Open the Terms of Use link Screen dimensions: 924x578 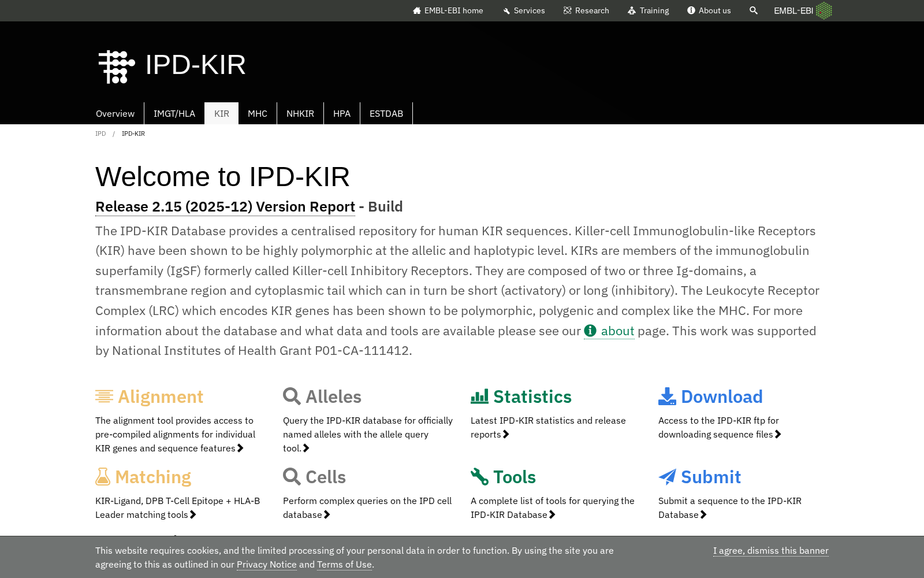click(344, 565)
